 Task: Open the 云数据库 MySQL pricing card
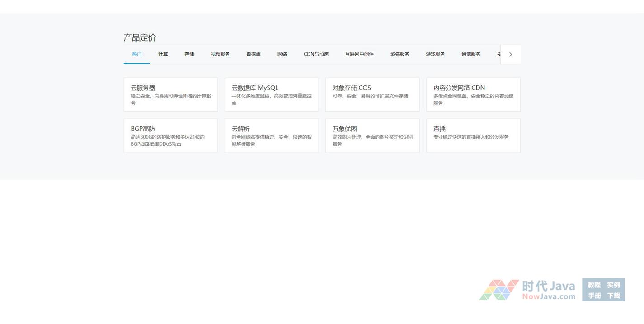pyautogui.click(x=272, y=95)
